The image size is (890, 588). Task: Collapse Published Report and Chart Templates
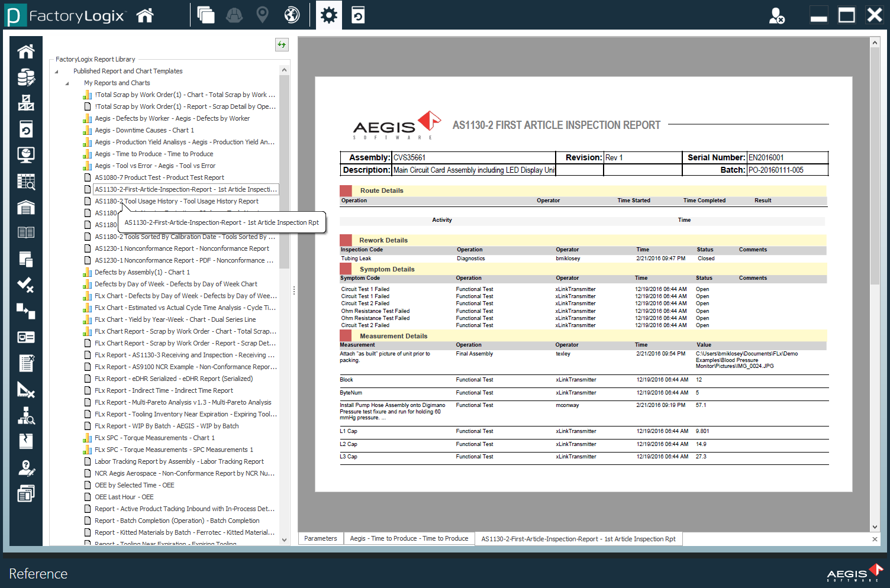56,71
